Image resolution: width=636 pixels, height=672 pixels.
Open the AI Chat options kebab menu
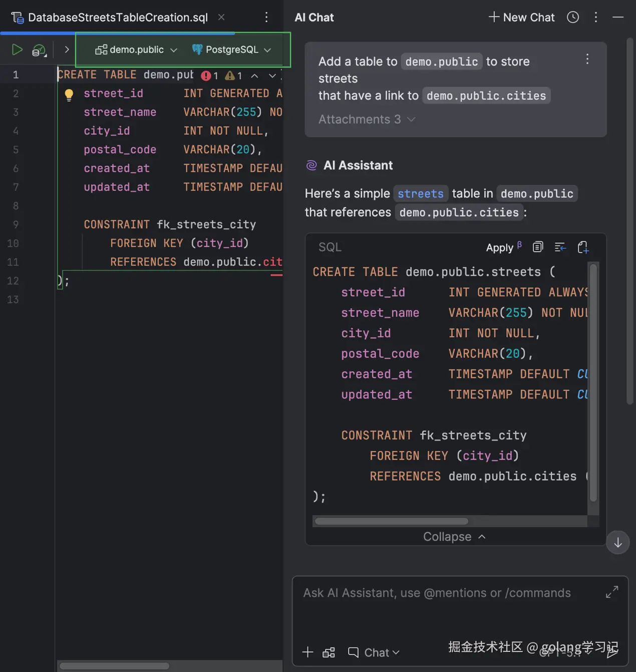click(595, 17)
